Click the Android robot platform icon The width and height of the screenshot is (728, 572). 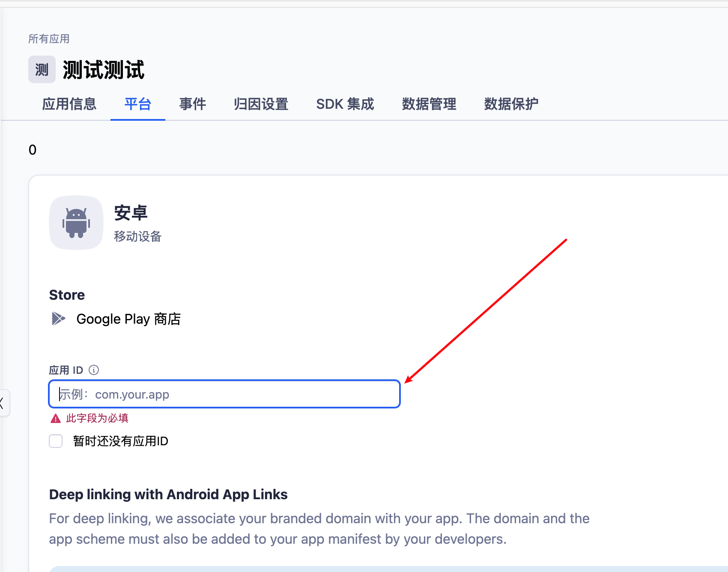[x=76, y=223]
